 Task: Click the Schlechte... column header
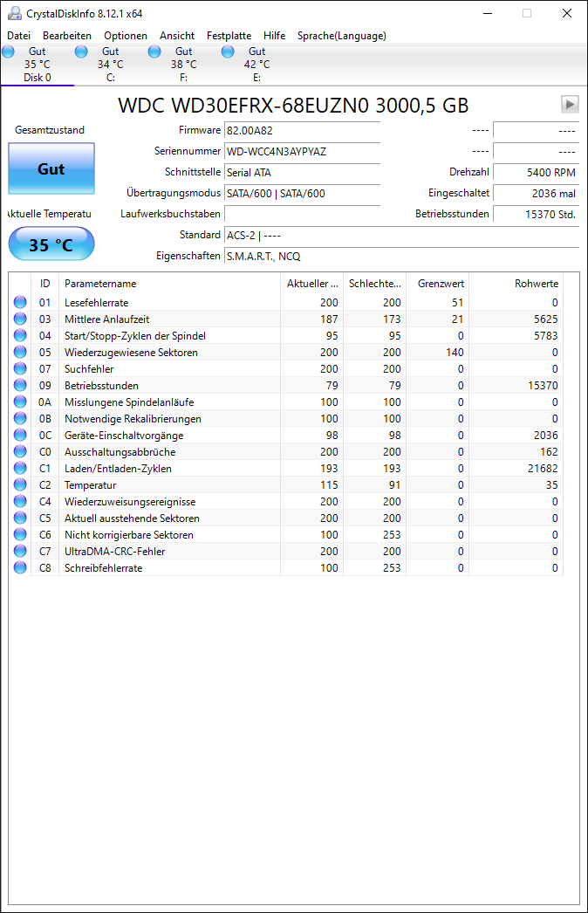[375, 284]
